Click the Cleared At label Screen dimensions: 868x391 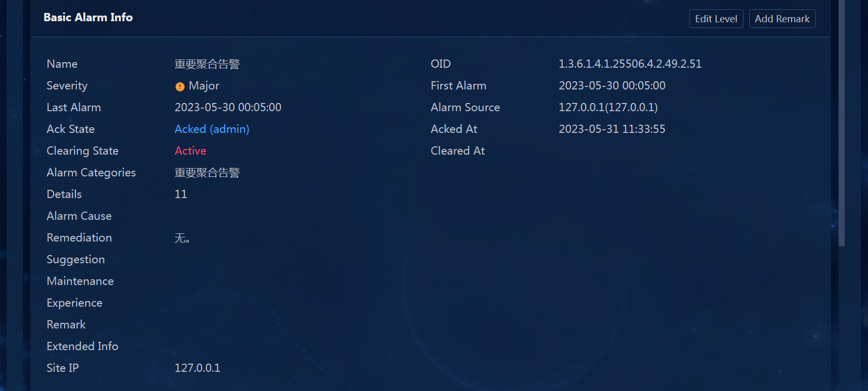tap(458, 151)
